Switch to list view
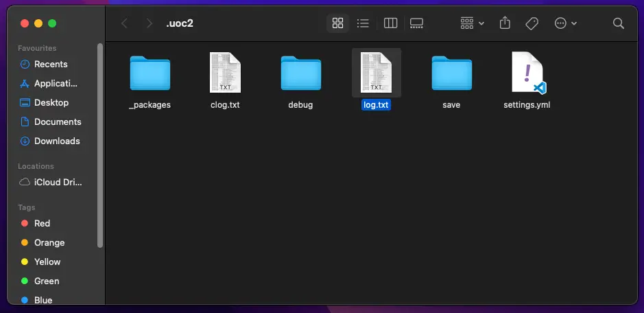The image size is (644, 313). click(363, 23)
